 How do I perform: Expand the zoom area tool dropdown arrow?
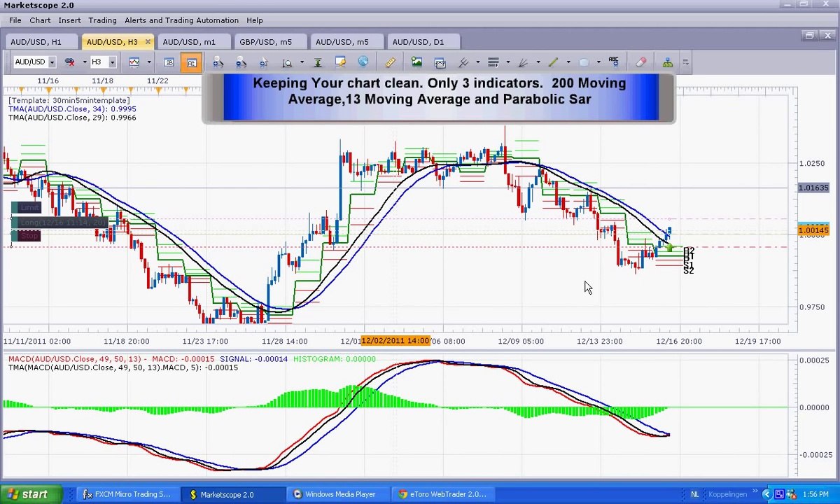pyautogui.click(x=301, y=62)
